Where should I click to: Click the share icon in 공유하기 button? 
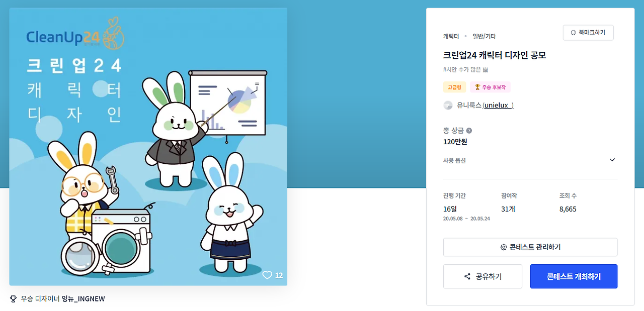(x=467, y=277)
